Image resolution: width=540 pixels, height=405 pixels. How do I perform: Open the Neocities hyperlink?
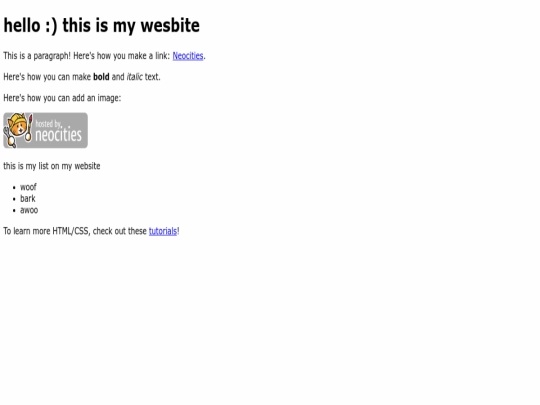[188, 56]
